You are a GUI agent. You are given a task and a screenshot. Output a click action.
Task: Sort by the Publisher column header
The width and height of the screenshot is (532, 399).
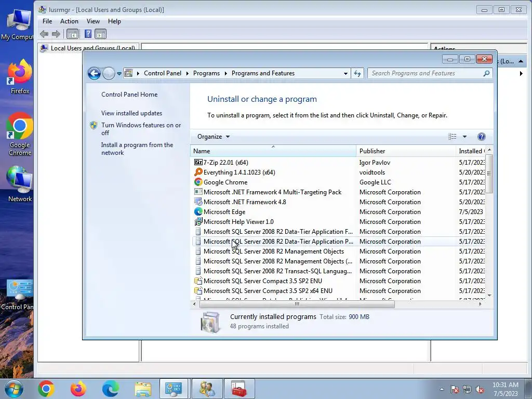[406, 151]
